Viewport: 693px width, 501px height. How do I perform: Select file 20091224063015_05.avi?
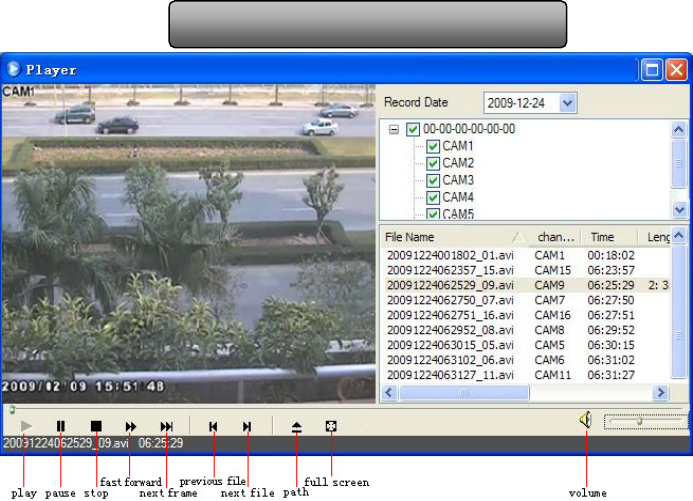click(450, 345)
